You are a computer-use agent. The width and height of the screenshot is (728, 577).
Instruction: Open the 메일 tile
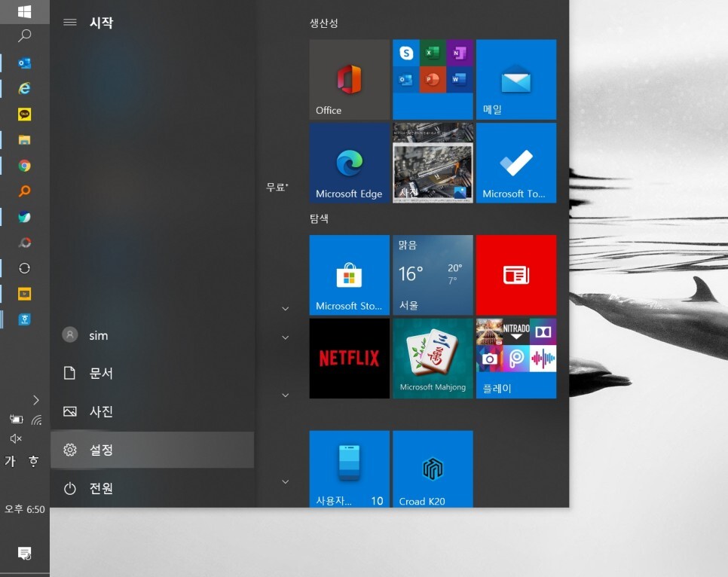516,79
